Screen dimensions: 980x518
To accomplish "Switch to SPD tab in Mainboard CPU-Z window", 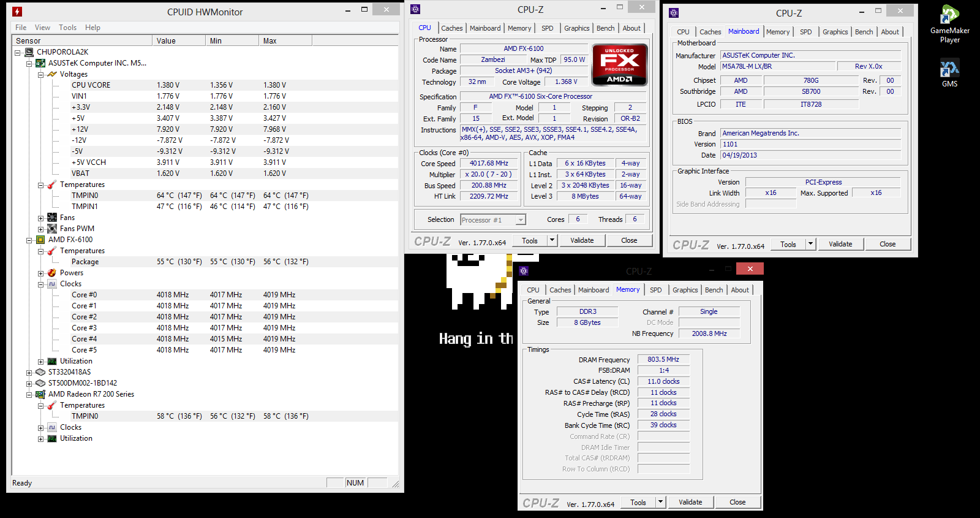I will click(x=806, y=32).
